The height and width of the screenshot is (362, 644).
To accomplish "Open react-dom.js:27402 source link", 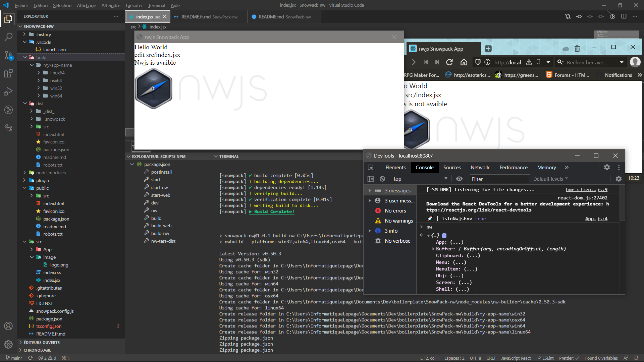I will coord(582,198).
